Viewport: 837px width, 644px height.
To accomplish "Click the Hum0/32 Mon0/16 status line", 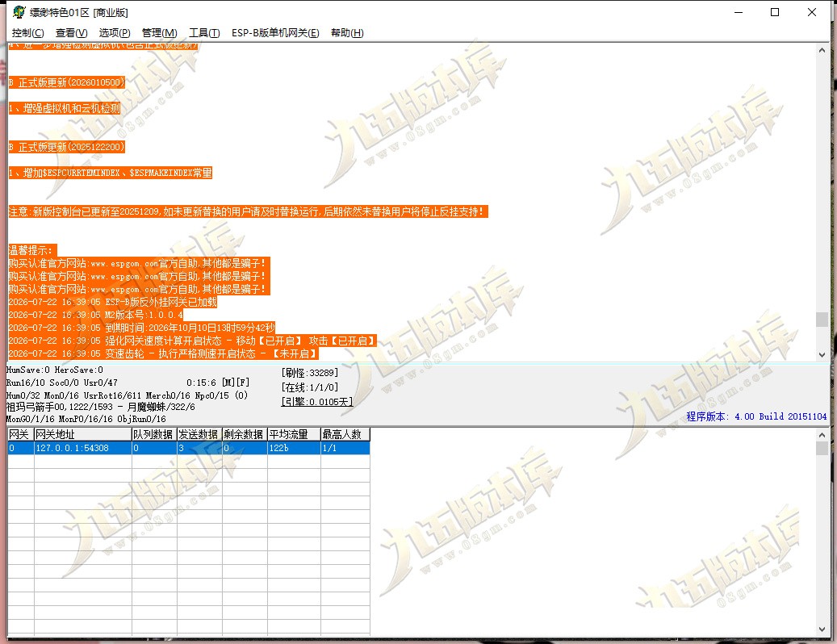I will tap(127, 395).
